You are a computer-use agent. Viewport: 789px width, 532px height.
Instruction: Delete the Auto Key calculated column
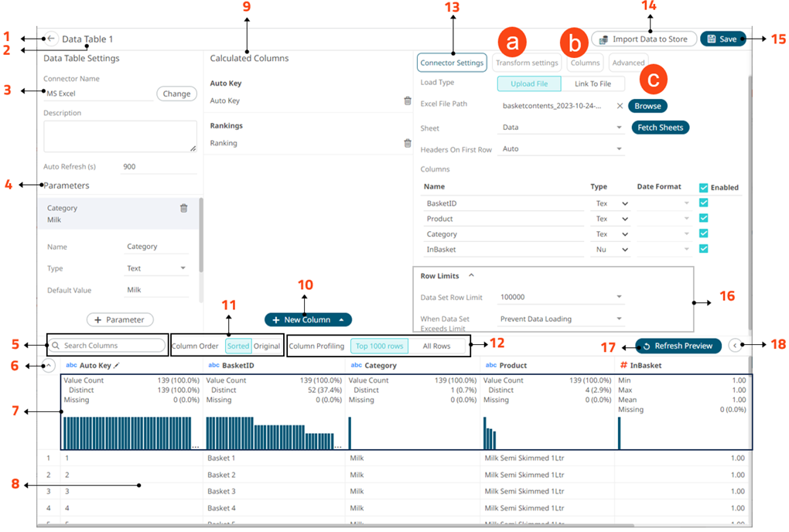click(408, 101)
